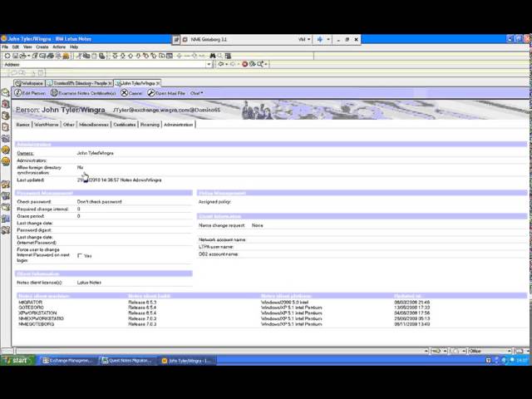Expand the Chat dropdown in action bar
The height and width of the screenshot is (399, 532).
pyautogui.click(x=196, y=93)
